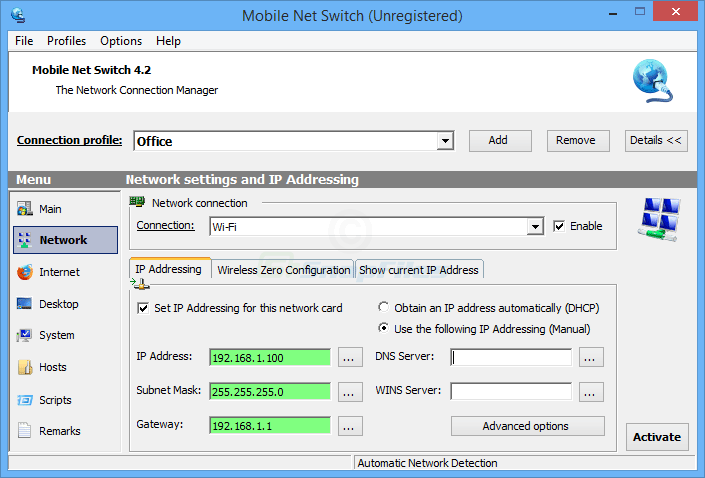
Task: Switch to Wireless Zero Configuration tab
Action: [284, 270]
